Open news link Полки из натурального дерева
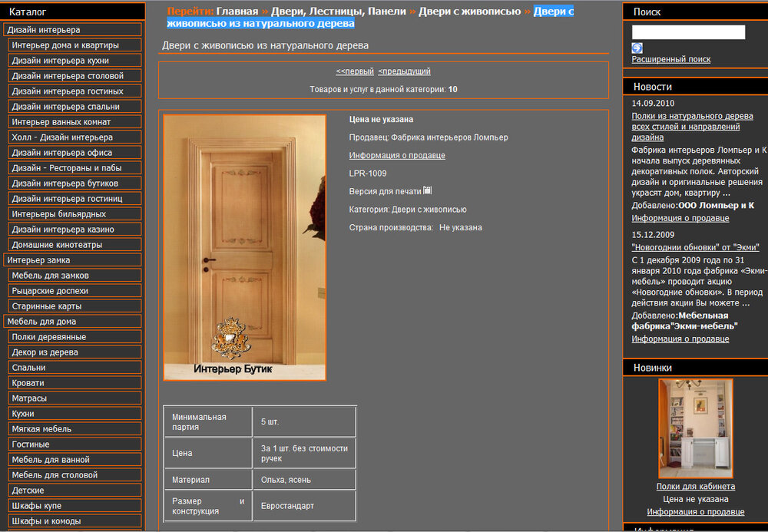The height and width of the screenshot is (532, 768). pyautogui.click(x=692, y=126)
